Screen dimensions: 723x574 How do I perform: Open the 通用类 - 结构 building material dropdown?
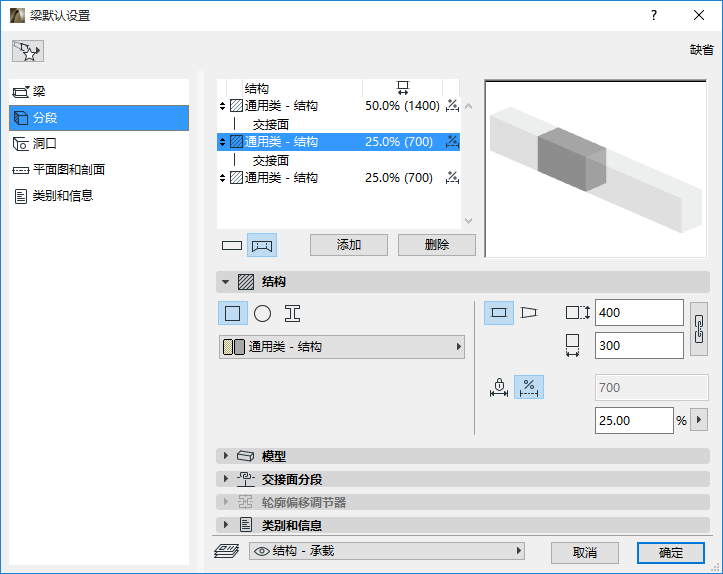point(342,347)
